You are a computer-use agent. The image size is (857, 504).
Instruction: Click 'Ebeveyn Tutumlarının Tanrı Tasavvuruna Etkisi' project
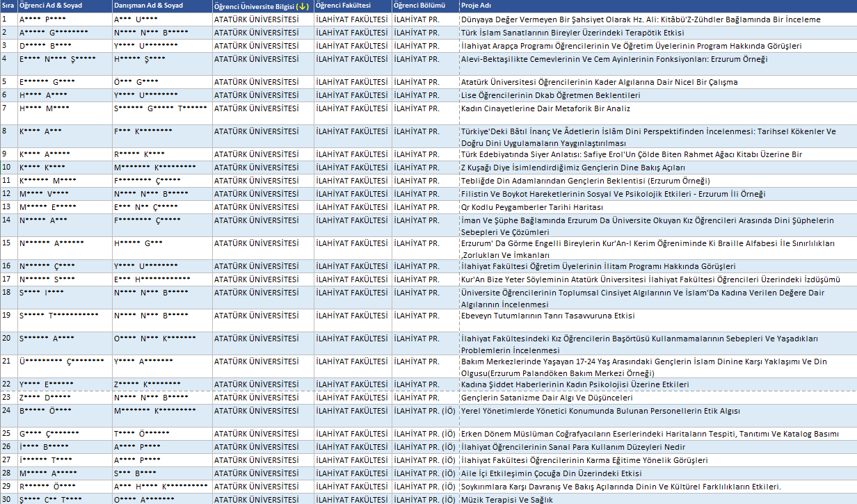point(547,316)
